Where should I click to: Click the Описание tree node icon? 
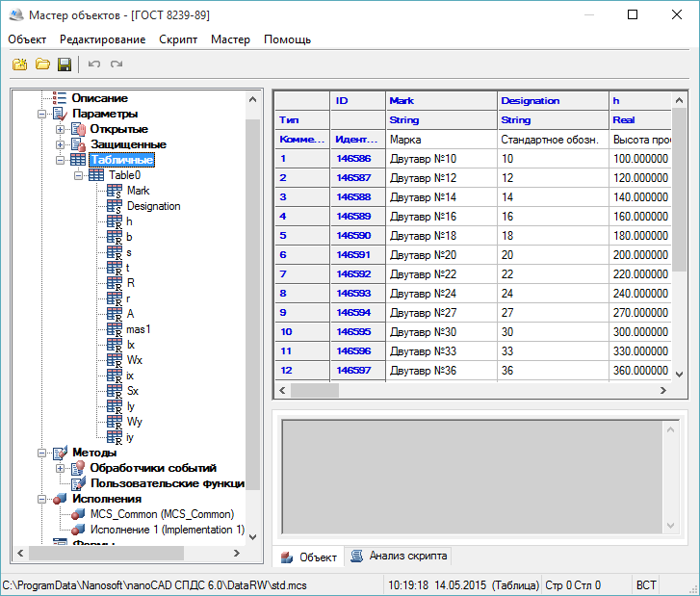tap(60, 98)
